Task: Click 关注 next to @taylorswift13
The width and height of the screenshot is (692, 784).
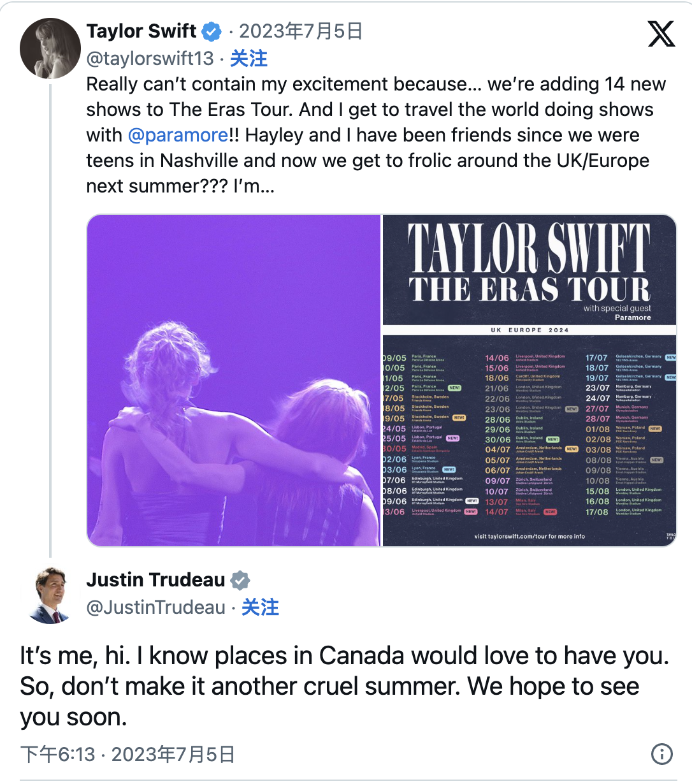Action: pos(249,59)
